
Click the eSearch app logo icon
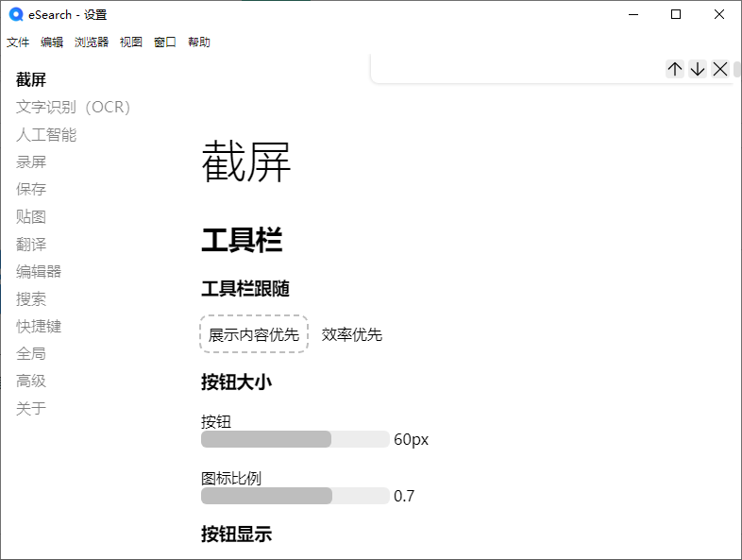tap(16, 15)
